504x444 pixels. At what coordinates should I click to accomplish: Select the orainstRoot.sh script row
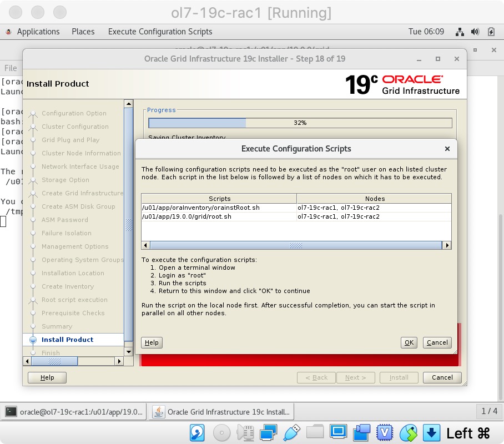coord(296,208)
